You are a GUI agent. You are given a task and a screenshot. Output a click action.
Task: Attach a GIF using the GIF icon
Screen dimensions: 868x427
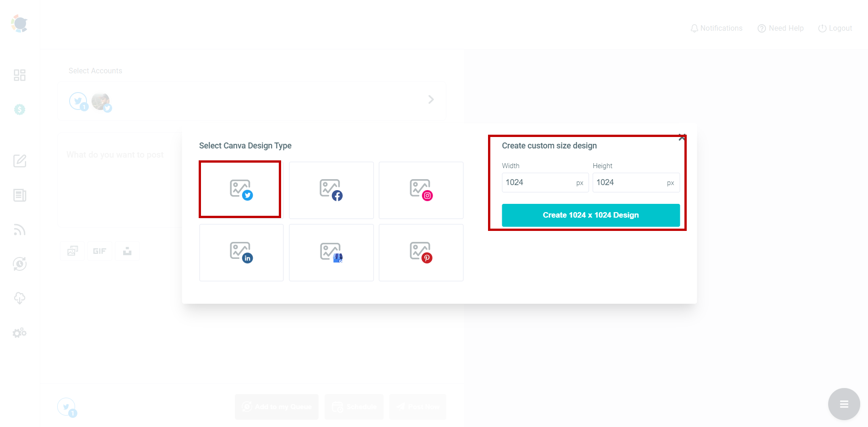click(99, 251)
